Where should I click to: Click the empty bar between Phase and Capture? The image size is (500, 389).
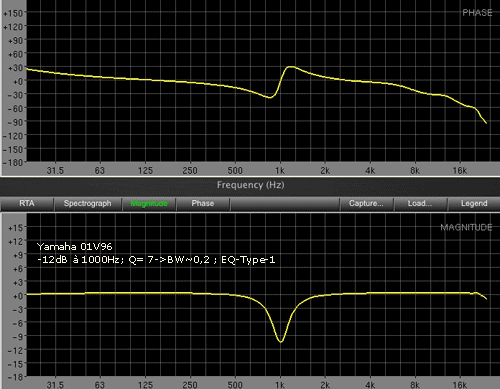[x=285, y=204]
